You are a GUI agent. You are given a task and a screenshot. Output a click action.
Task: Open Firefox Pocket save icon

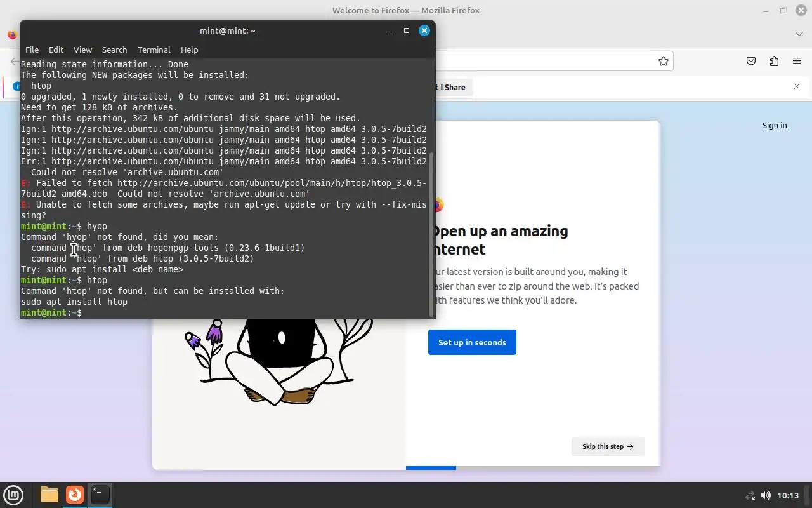(x=750, y=61)
